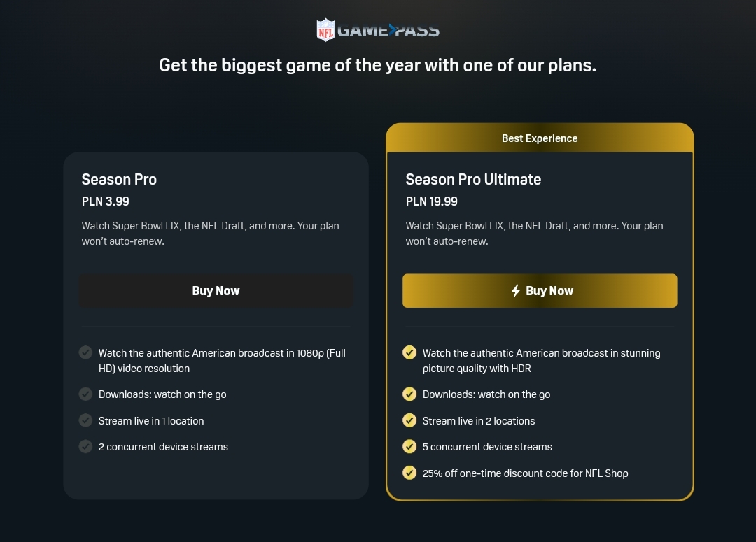Image resolution: width=756 pixels, height=542 pixels.
Task: Click gold checkmark for 5 concurrent streams
Action: point(409,446)
